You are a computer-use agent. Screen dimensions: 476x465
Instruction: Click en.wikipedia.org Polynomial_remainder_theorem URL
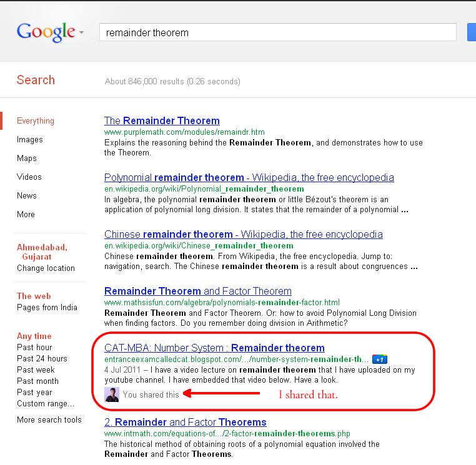tap(204, 189)
